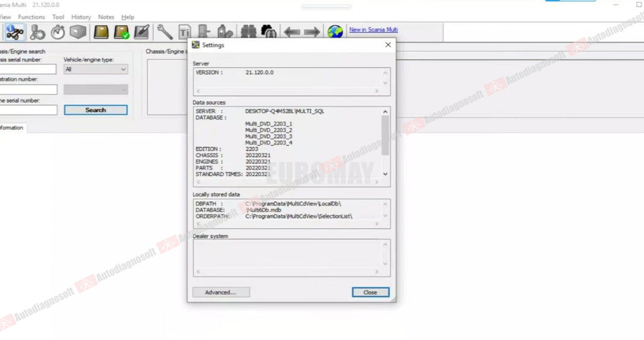Click the oil bottle toolbar icon
Viewport: 644px width, 340px height.
(225, 31)
